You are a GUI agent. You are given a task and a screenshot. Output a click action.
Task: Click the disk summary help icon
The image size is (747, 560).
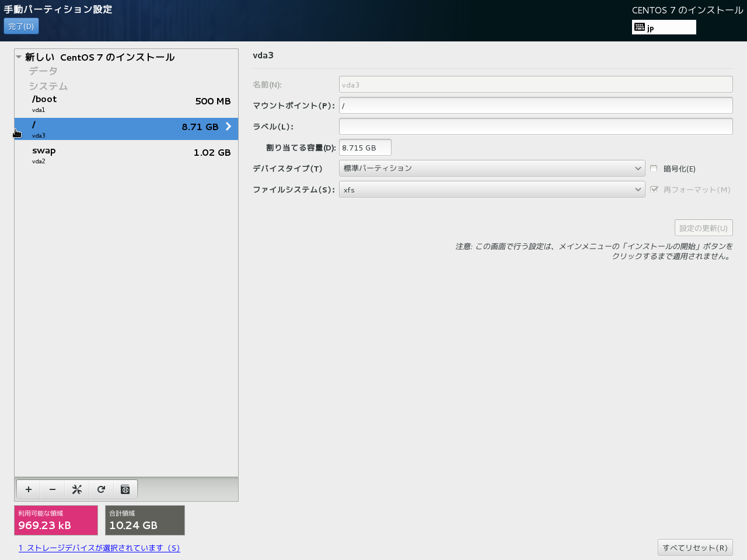[x=125, y=489]
